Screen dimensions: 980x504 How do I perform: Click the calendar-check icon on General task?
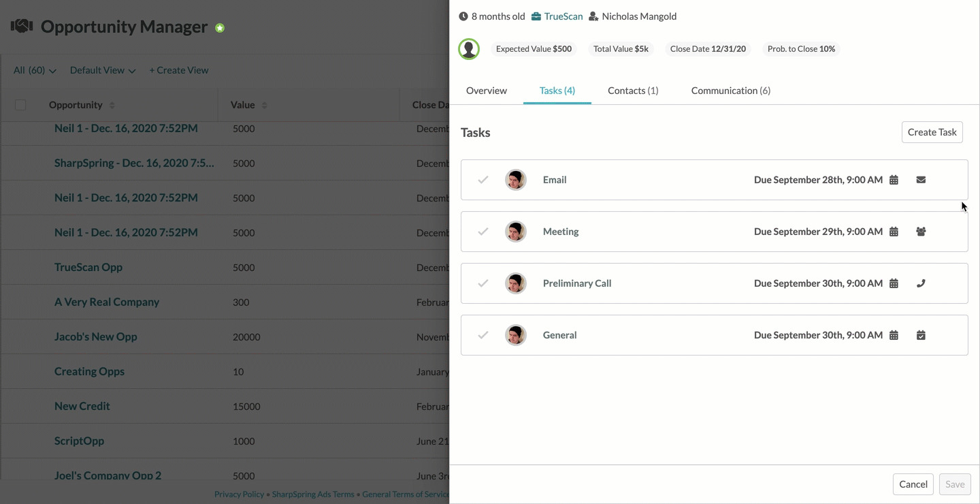[x=921, y=335]
